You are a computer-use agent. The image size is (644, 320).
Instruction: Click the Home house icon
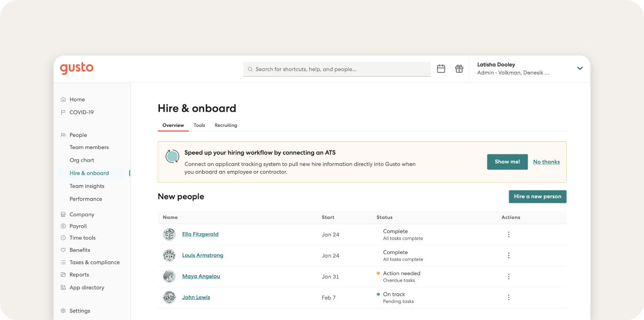63,100
